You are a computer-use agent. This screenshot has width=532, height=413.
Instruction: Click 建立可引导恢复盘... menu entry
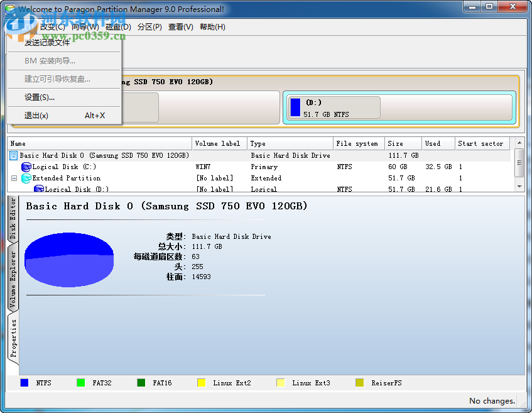(64, 79)
